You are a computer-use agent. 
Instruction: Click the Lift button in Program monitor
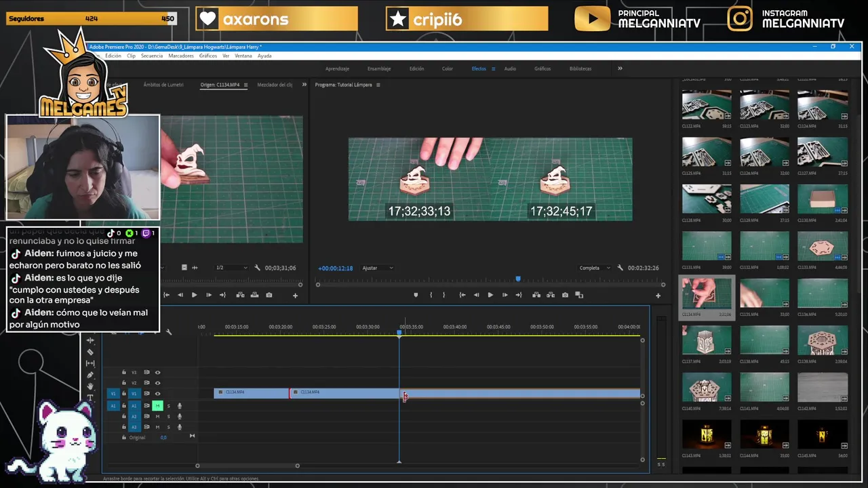pos(536,295)
